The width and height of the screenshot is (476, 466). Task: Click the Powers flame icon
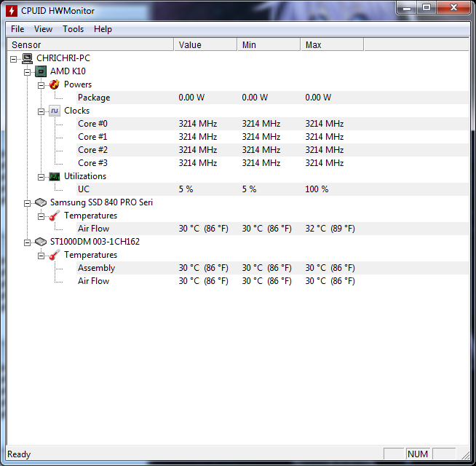[x=55, y=84]
